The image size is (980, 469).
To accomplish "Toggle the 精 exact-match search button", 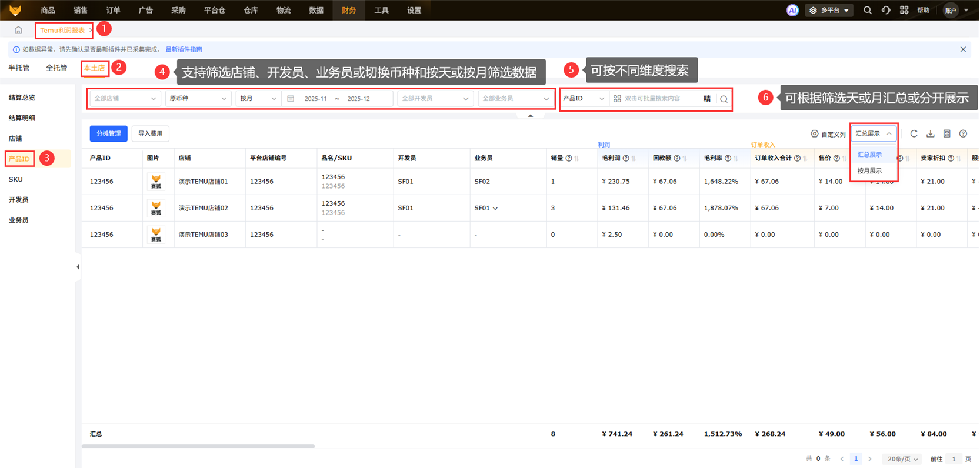I will pos(706,99).
